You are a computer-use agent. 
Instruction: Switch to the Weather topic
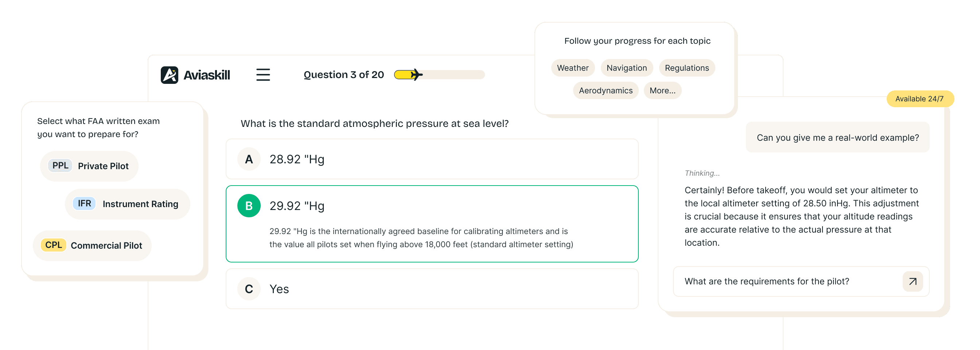pyautogui.click(x=572, y=68)
